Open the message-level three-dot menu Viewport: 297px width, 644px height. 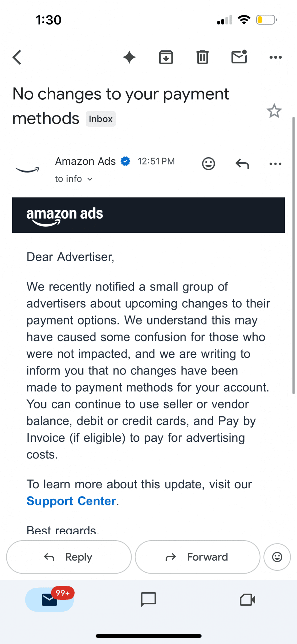tap(275, 164)
